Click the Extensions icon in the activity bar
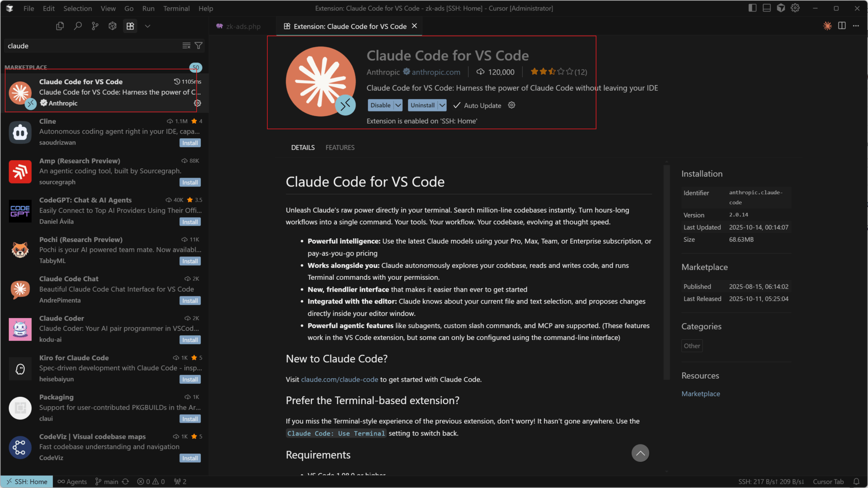Image resolution: width=868 pixels, height=488 pixels. click(130, 26)
